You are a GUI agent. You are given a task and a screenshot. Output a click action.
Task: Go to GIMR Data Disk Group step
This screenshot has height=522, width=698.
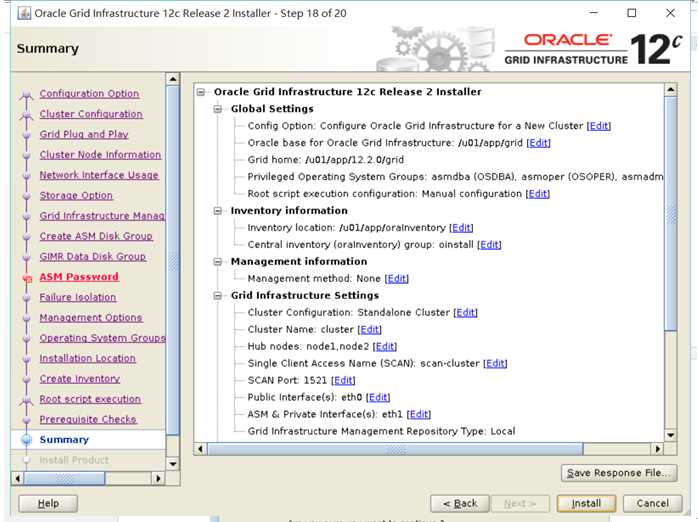(x=93, y=257)
